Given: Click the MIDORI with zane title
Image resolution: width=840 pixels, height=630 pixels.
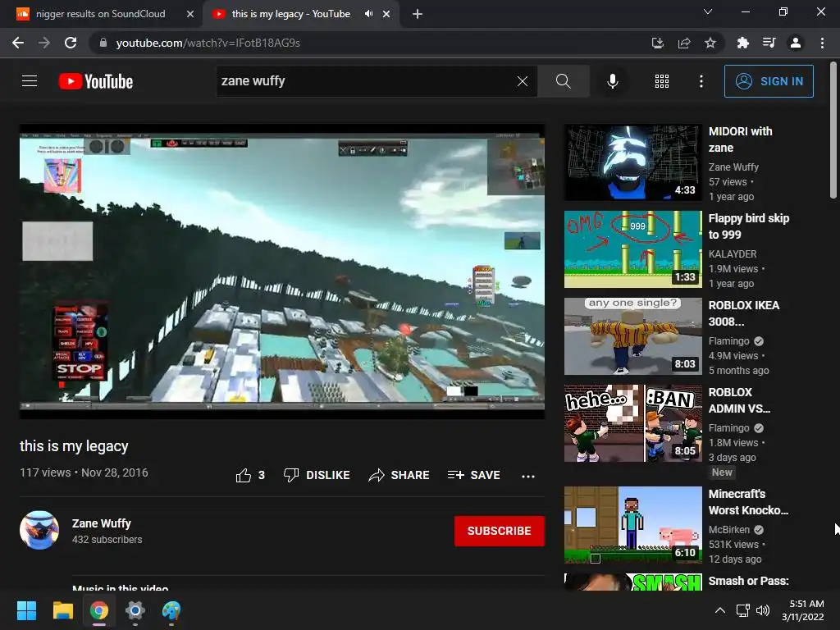Looking at the screenshot, I should 741,139.
